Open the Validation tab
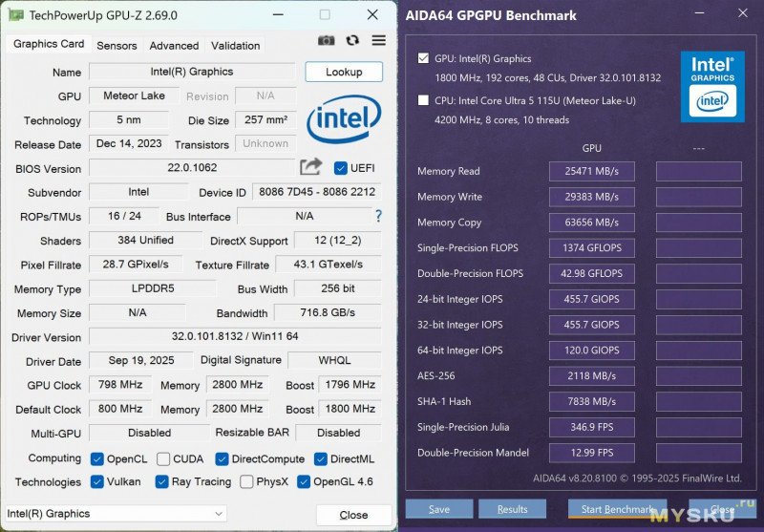This screenshot has width=764, height=532. (x=235, y=45)
